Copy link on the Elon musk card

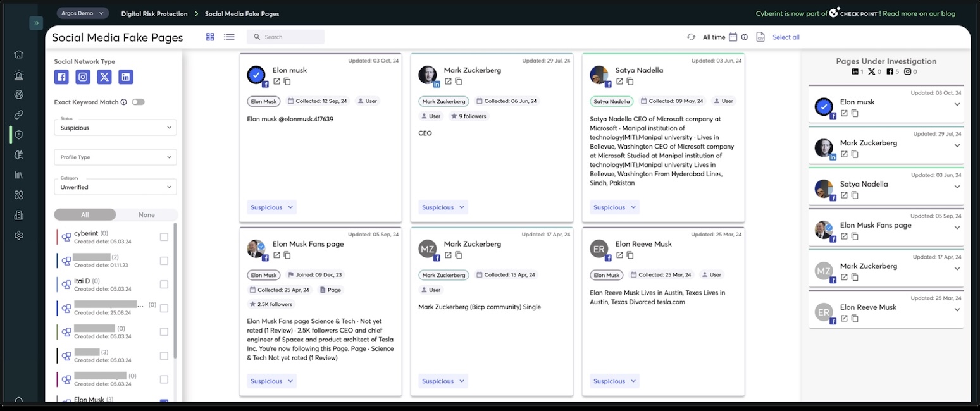coord(287,82)
